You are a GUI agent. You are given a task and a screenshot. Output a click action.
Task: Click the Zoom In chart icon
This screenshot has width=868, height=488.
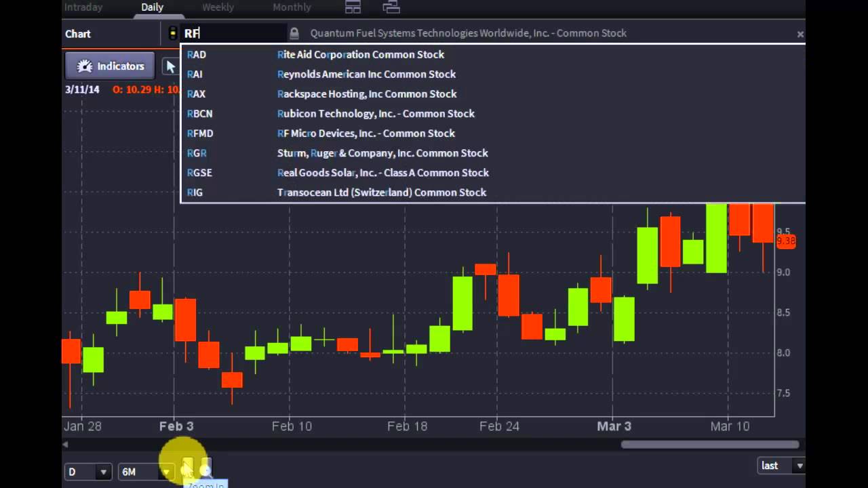[188, 468]
